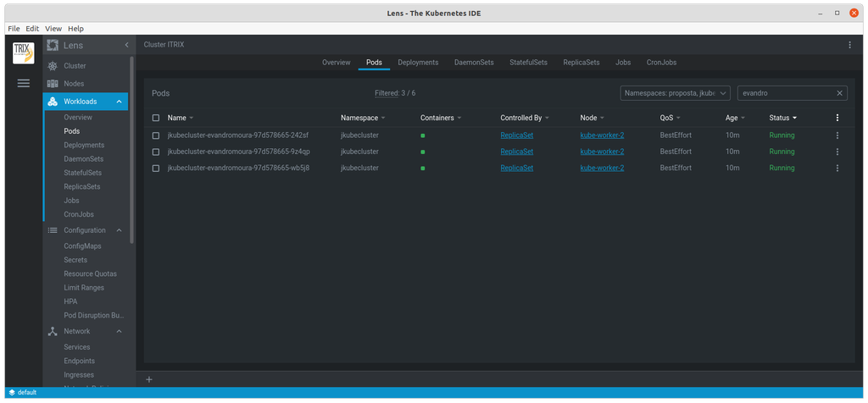Open the View menu
The height and width of the screenshot is (403, 868).
(x=53, y=28)
